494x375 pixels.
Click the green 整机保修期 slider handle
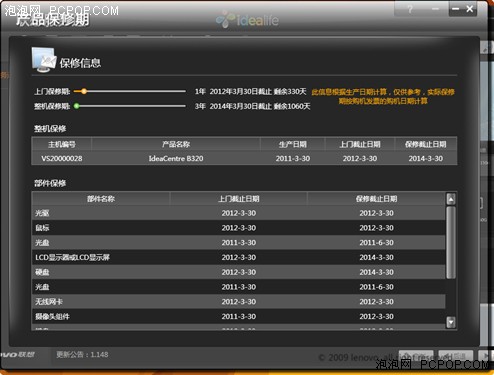click(x=77, y=106)
